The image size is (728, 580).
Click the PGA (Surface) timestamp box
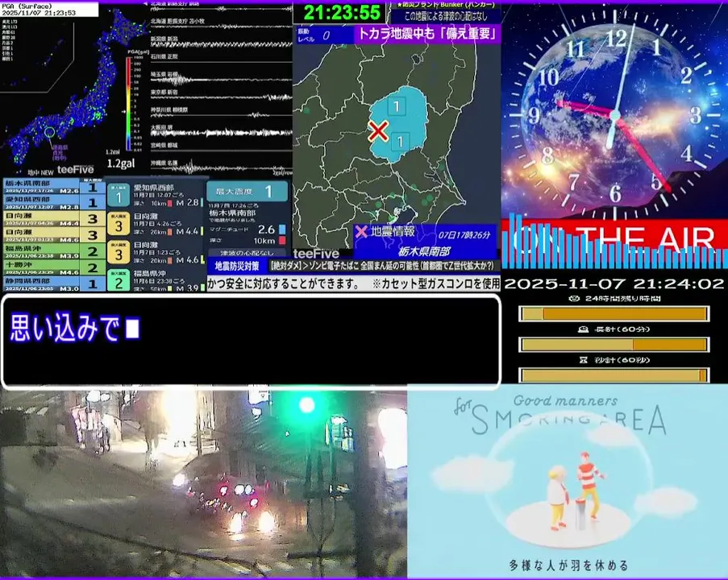coord(48,10)
